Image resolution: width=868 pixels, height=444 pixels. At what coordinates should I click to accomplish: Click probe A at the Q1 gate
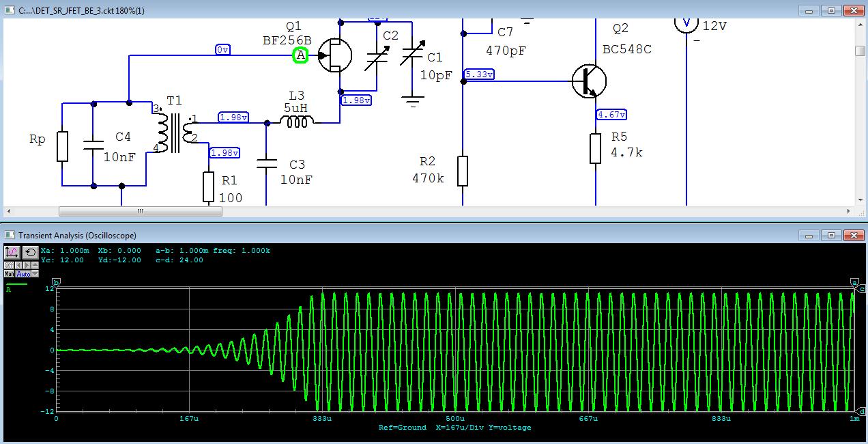[300, 55]
